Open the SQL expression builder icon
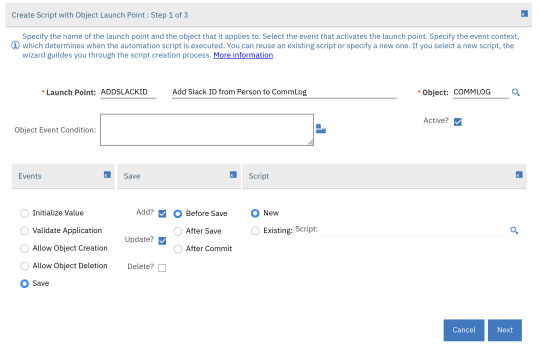Viewport: 540px width, 361px height. 321,129
